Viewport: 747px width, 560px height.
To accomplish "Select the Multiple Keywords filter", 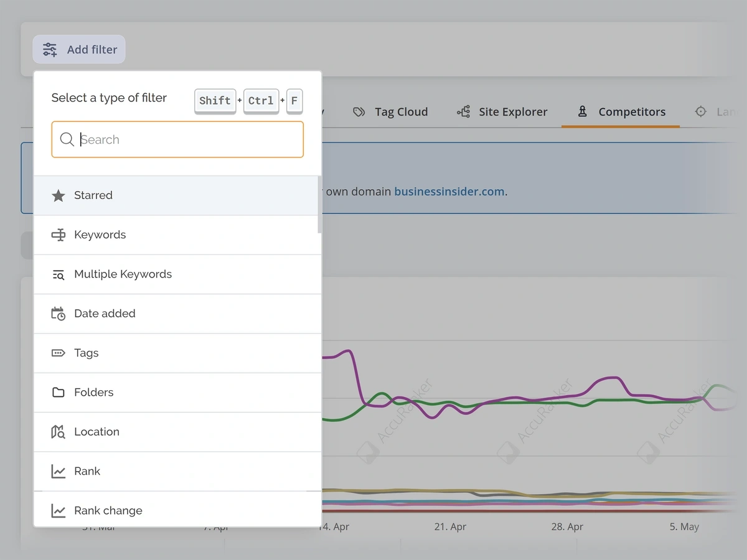I will 177,274.
